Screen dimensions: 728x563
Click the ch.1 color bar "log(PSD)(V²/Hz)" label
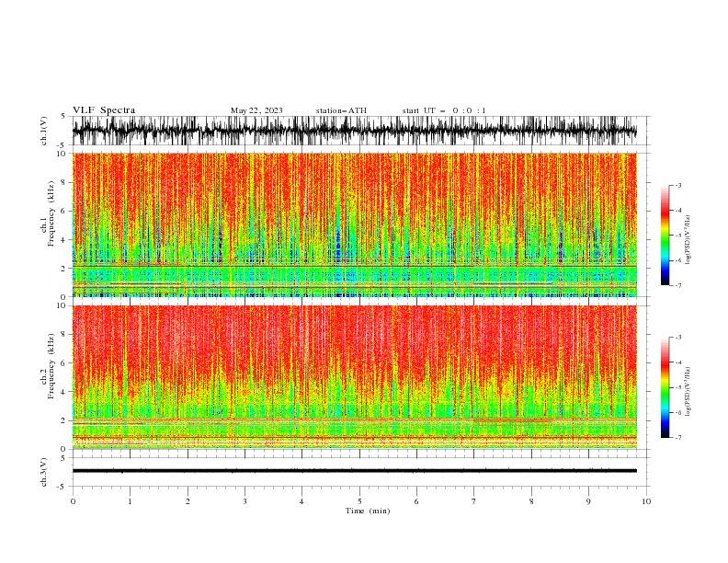[x=688, y=240]
